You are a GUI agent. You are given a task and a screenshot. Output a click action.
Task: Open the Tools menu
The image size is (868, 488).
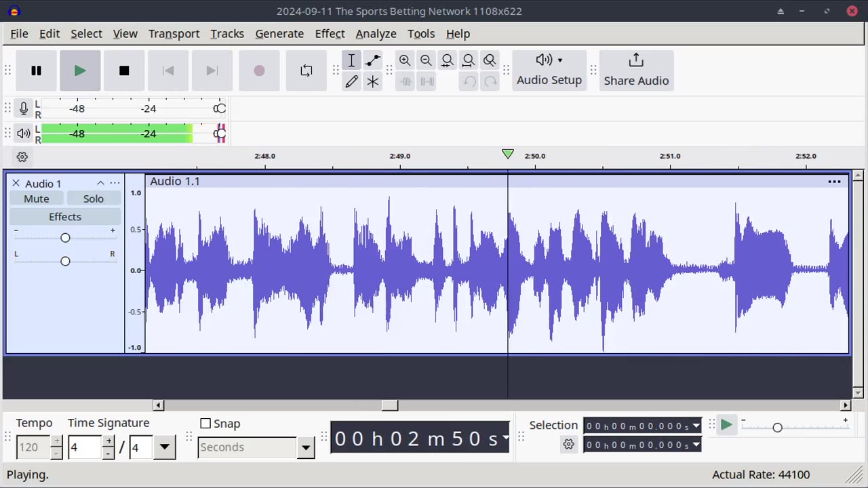tap(421, 33)
